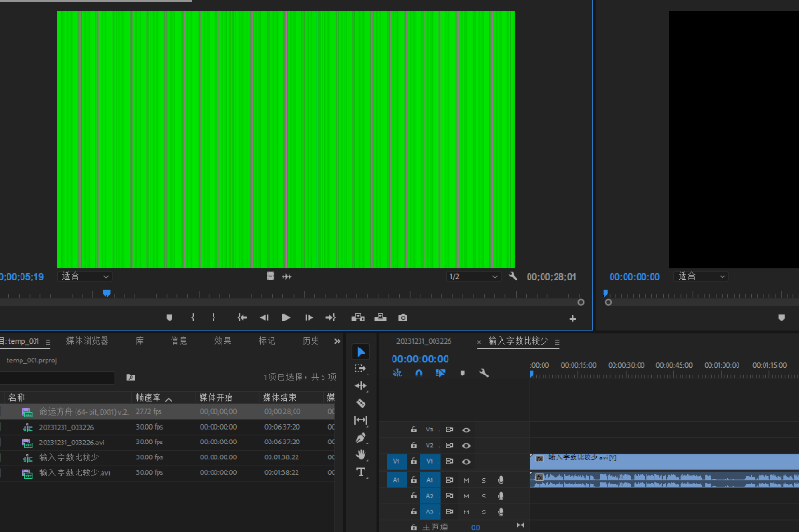
Task: Hide track V1 output with eye icon
Action: click(466, 462)
